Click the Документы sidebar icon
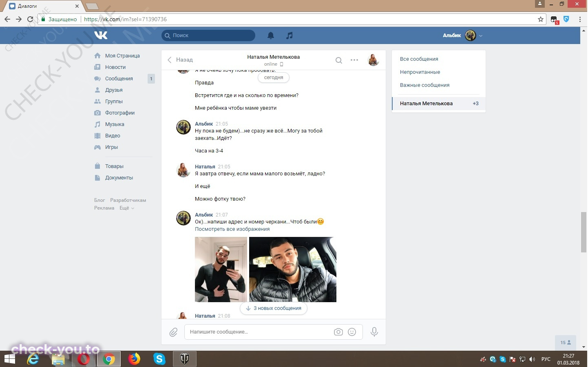Image resolution: width=588 pixels, height=367 pixels. click(x=97, y=177)
